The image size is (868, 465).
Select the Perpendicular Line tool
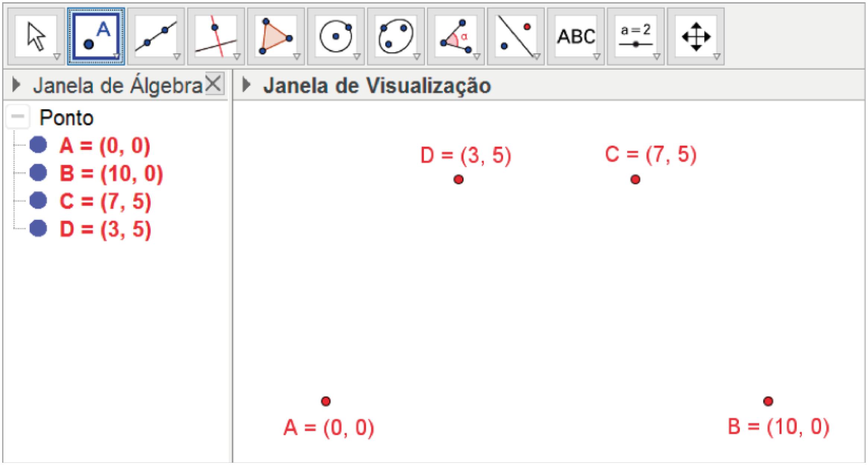(x=216, y=37)
